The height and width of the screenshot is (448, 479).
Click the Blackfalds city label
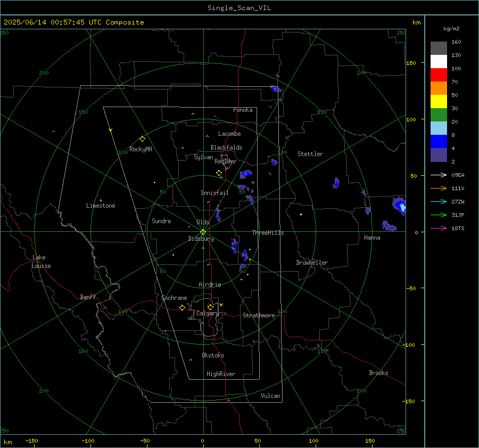tap(226, 148)
